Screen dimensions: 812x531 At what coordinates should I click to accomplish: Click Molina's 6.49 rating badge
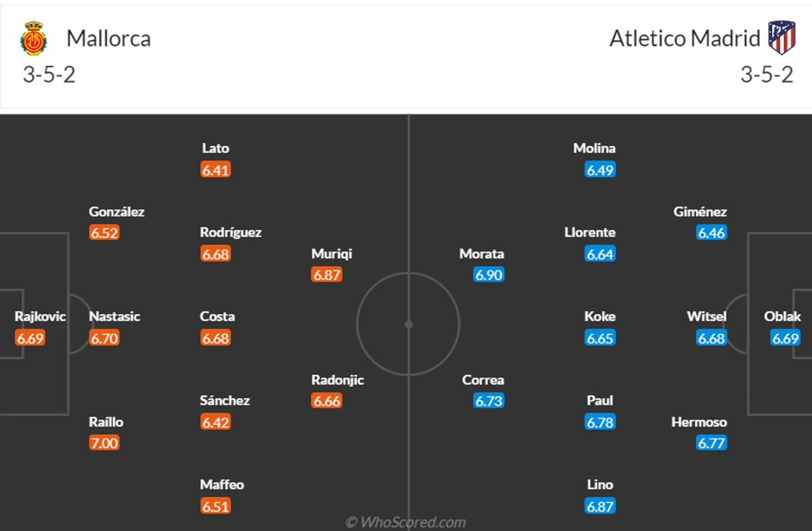click(600, 170)
